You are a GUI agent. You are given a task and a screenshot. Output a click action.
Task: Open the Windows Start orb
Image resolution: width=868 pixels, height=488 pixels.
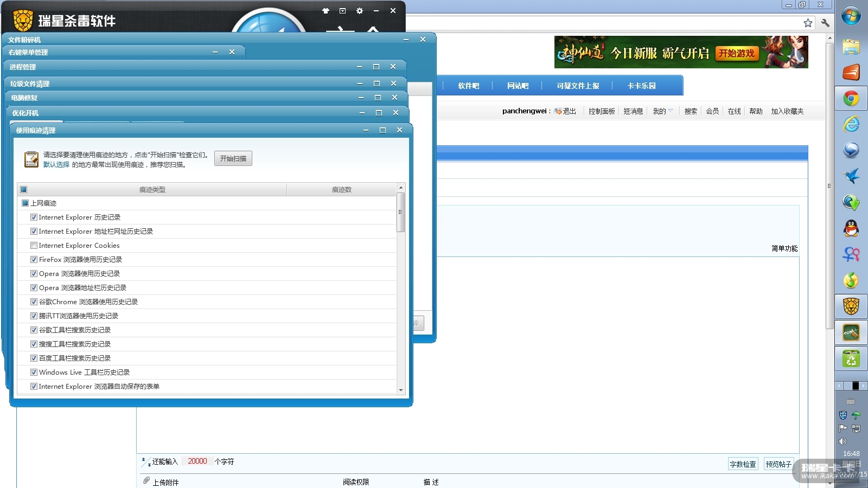pyautogui.click(x=851, y=16)
